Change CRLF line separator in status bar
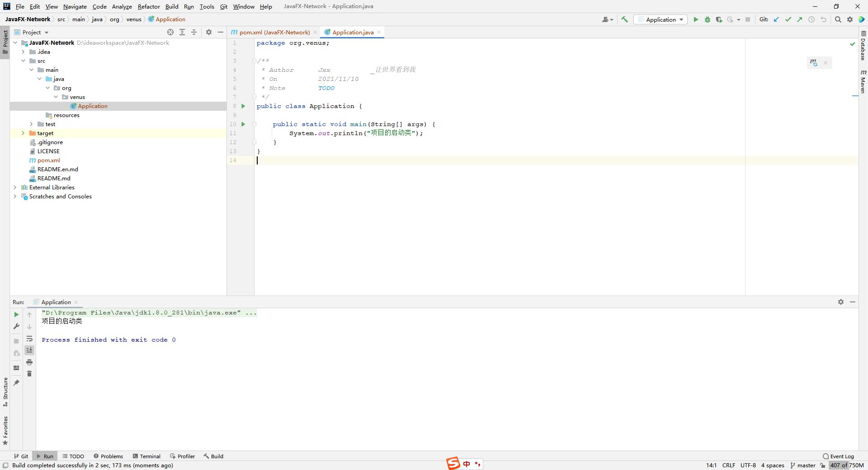The image size is (868, 470). (728, 465)
